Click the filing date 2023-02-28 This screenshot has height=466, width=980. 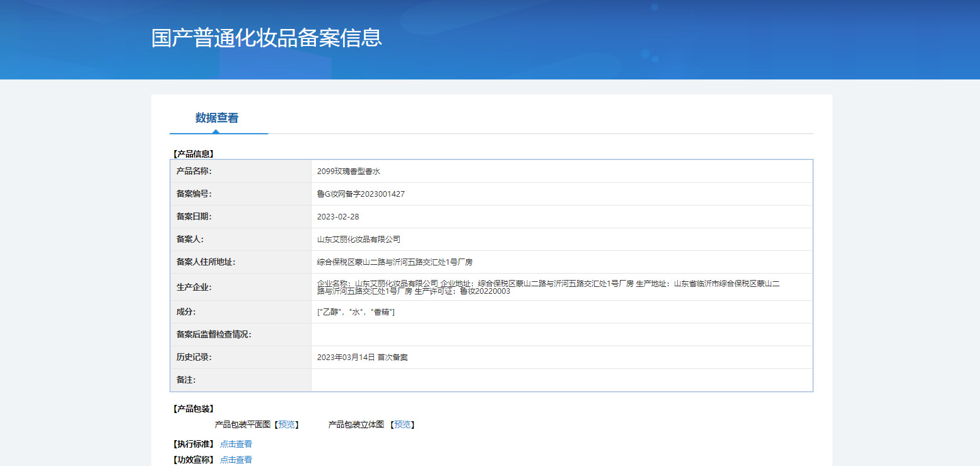pyautogui.click(x=338, y=217)
